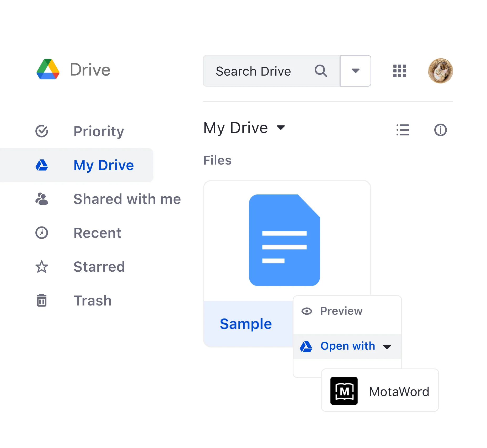Open the My Drive dropdown arrow
The image size is (487, 448).
(x=280, y=128)
